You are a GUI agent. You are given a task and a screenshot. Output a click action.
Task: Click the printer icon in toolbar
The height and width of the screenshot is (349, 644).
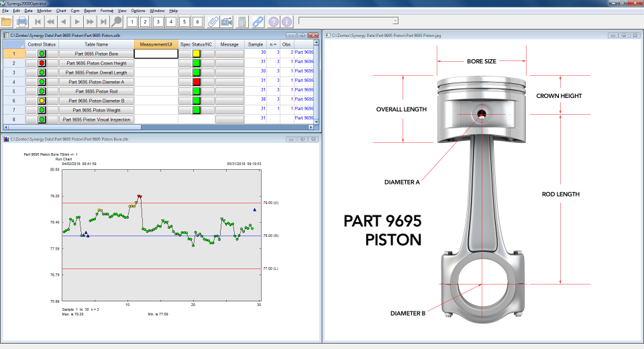[x=22, y=22]
